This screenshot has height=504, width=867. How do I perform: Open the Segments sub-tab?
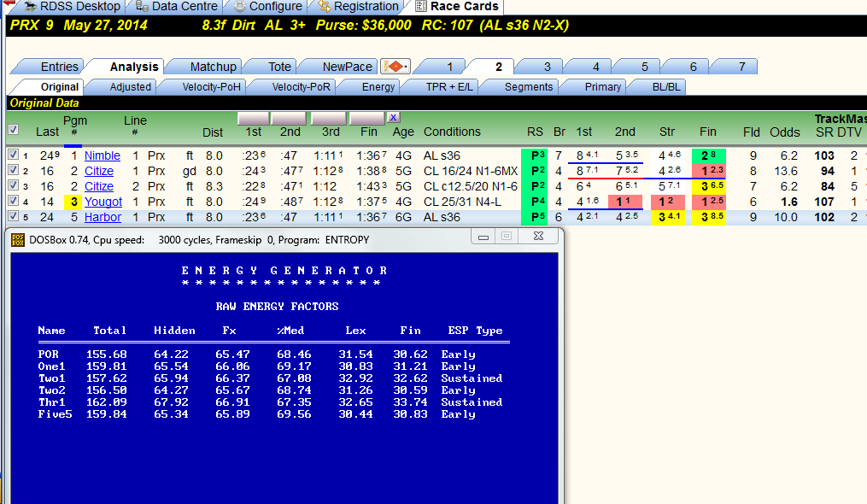click(519, 87)
